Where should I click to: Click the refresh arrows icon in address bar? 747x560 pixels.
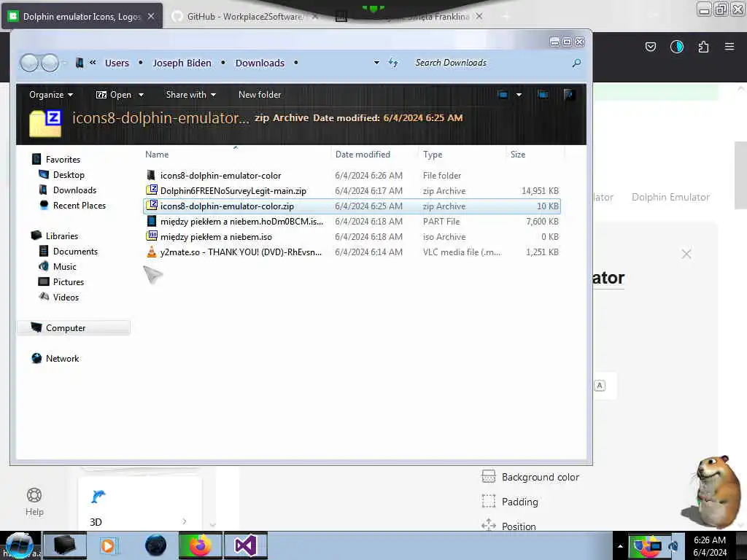[x=393, y=63]
